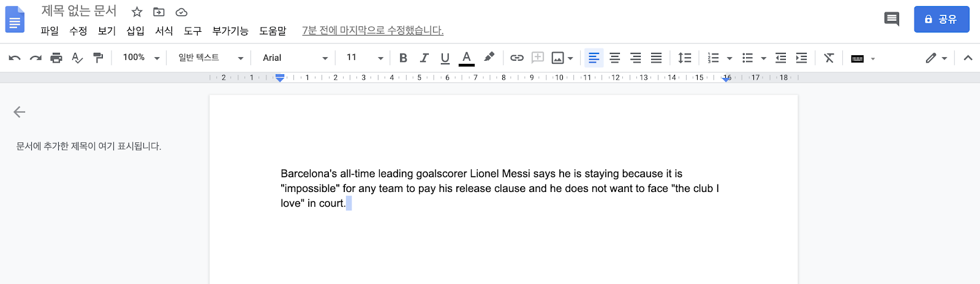
Task: Click decrease indent icon
Action: coord(780,58)
